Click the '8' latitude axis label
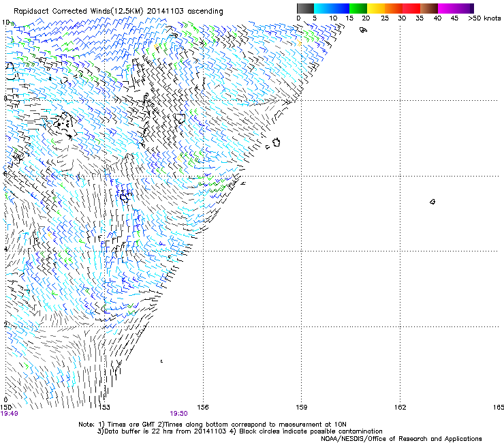This screenshot has width=504, height=443. tap(5, 98)
